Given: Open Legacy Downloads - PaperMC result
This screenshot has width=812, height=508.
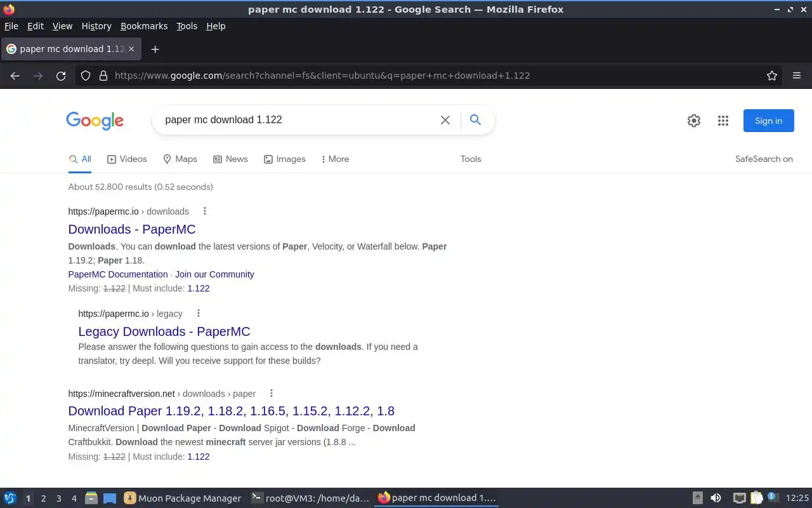Looking at the screenshot, I should point(164,331).
